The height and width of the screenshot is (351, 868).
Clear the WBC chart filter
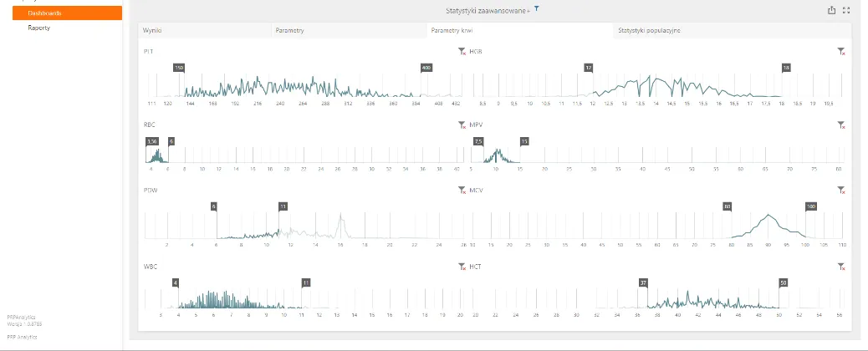pos(462,267)
